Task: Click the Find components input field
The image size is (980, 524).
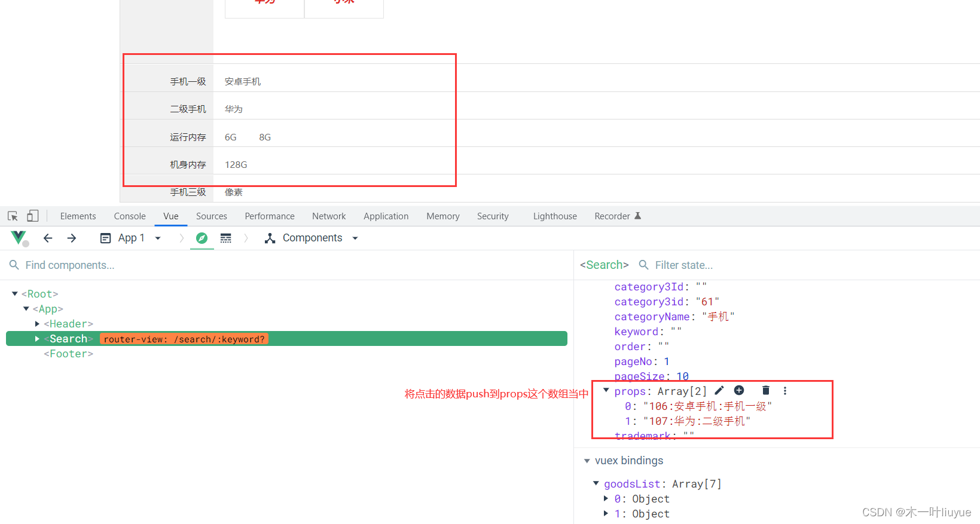Action: click(x=287, y=265)
